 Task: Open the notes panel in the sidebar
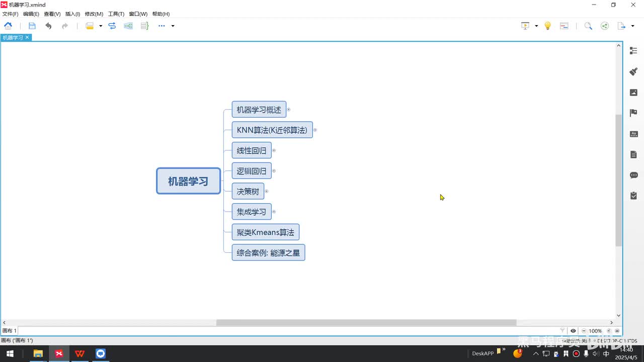[x=633, y=154]
